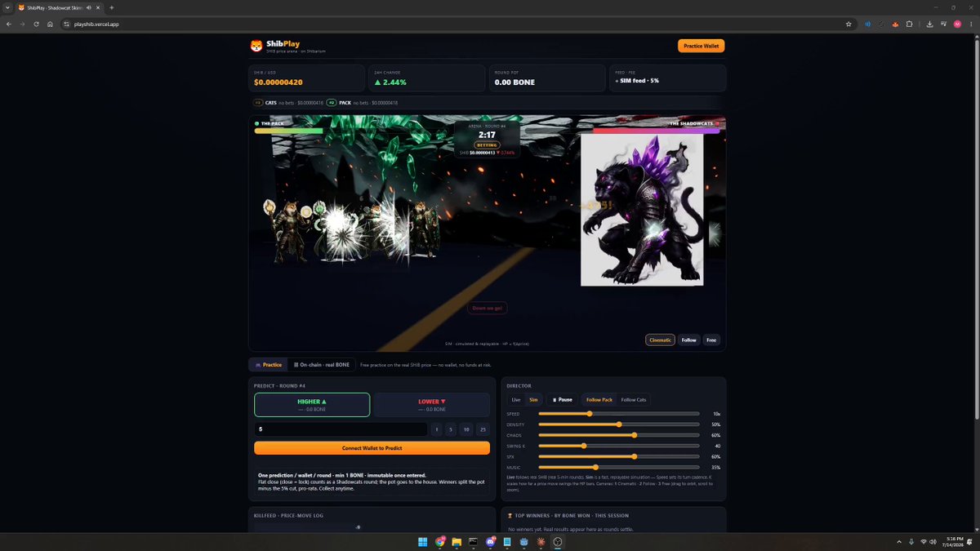Switch feed to Sim mode
Screen dimensions: 980x551
(x=533, y=400)
